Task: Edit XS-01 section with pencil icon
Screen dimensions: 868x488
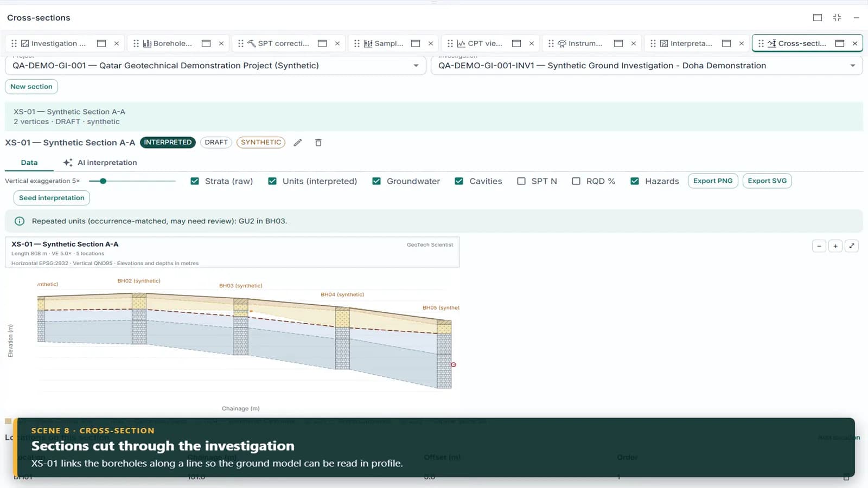Action: [297, 143]
